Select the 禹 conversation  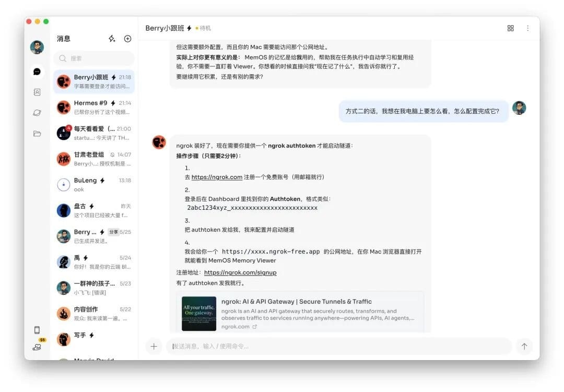pos(94,262)
